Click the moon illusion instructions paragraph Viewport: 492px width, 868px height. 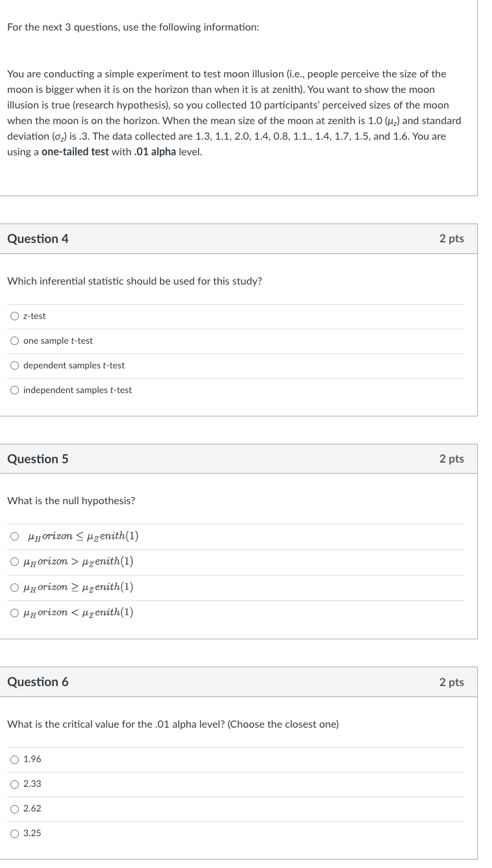[x=234, y=112]
